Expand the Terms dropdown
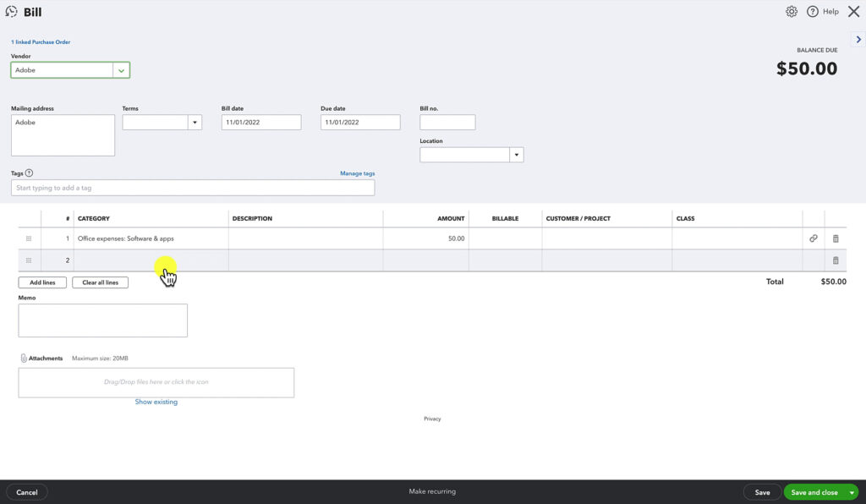The height and width of the screenshot is (504, 866). (x=195, y=122)
